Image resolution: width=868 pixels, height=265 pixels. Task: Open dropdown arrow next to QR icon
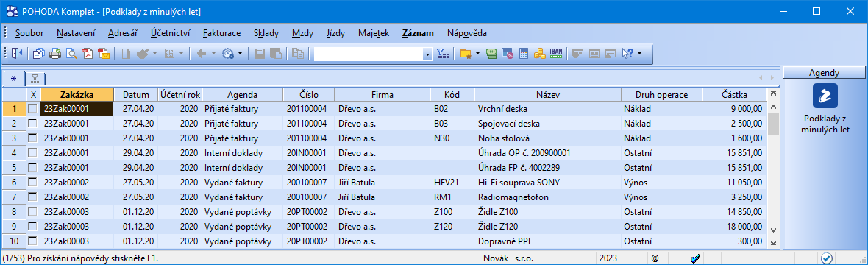click(x=181, y=54)
